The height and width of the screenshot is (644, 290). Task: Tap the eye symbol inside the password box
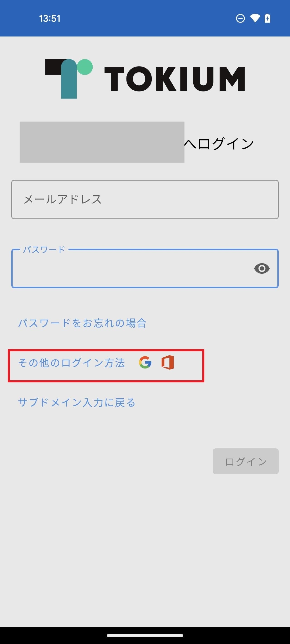[x=262, y=268]
